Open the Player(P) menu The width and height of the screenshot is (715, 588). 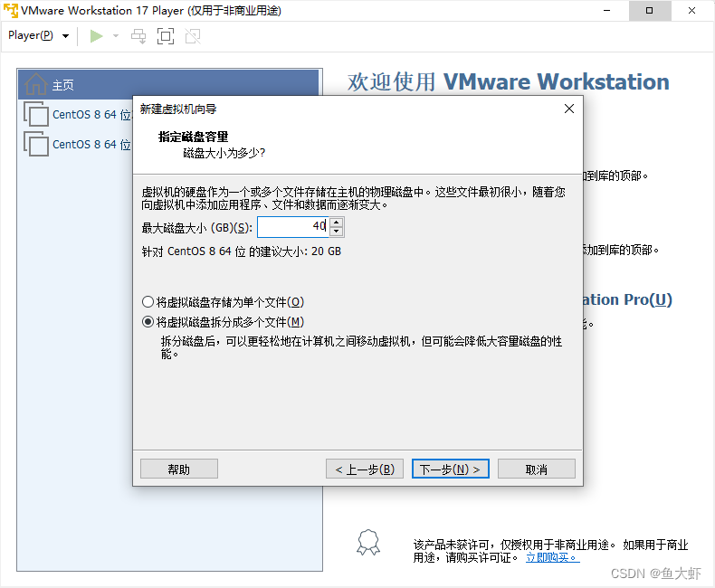(x=38, y=35)
